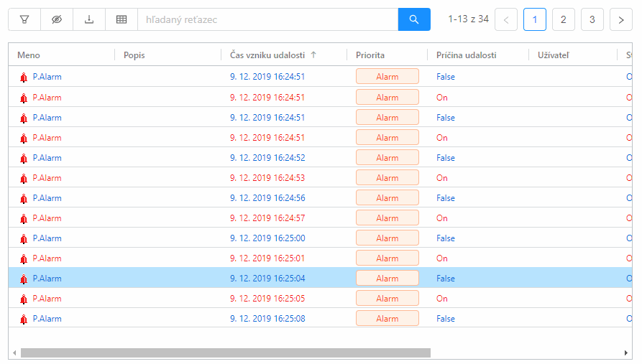
Task: Go to the previous page with left chevron
Action: pos(506,19)
